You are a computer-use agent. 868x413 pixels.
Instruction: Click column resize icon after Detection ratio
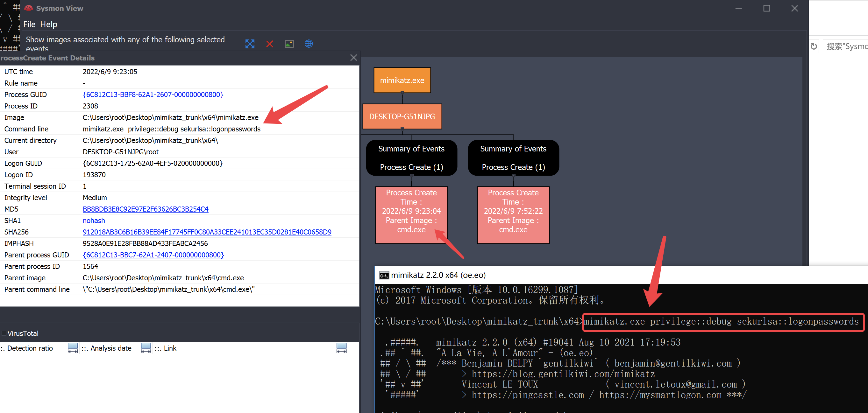click(x=73, y=348)
